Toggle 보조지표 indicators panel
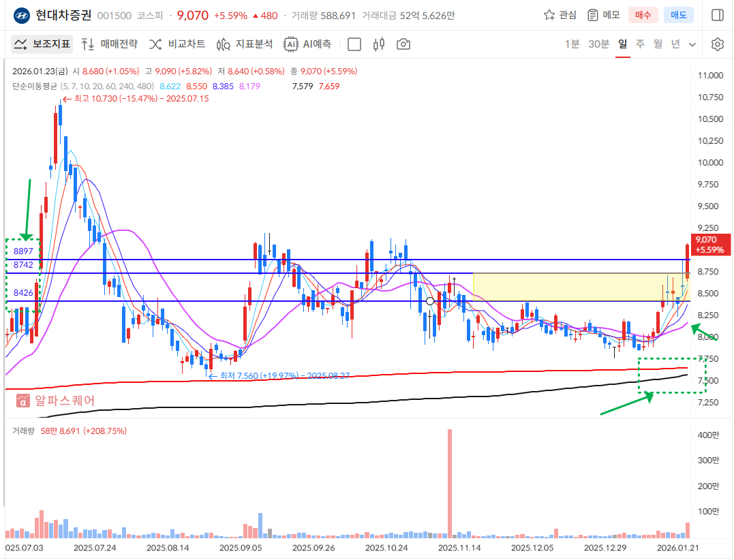 pyautogui.click(x=42, y=44)
